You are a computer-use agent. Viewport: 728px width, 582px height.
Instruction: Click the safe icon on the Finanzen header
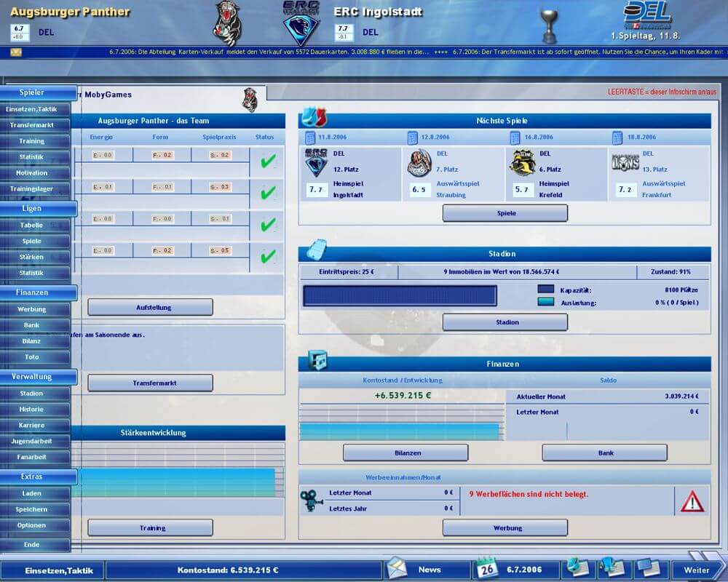[317, 361]
